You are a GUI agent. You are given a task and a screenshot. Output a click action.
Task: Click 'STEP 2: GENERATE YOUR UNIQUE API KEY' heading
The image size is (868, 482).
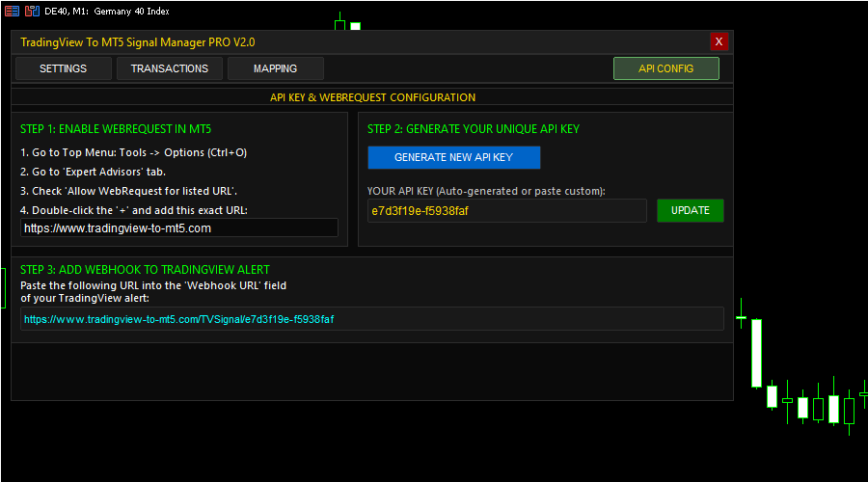tap(474, 129)
